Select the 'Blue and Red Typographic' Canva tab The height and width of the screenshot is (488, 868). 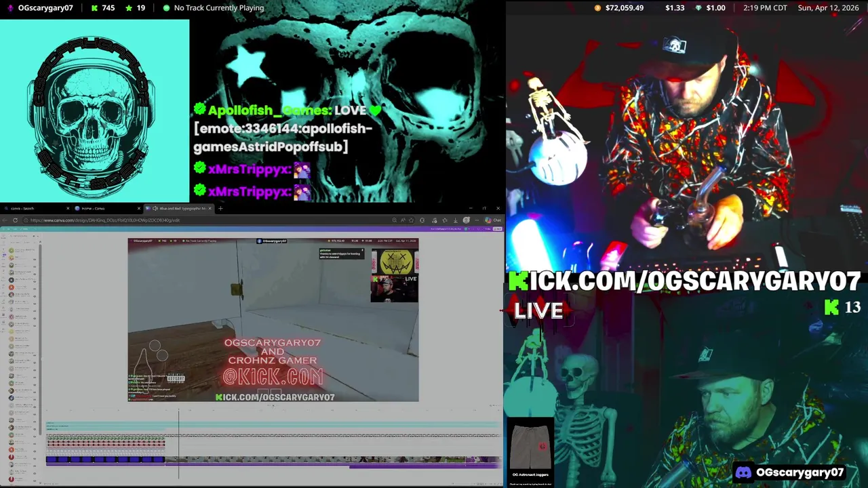pos(180,208)
